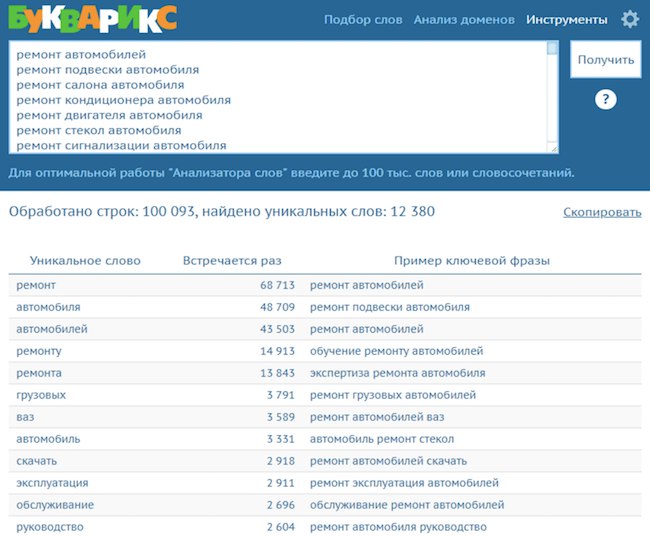Click example phrase ремонт автомобилей скачать
This screenshot has height=536, width=650.
(388, 461)
